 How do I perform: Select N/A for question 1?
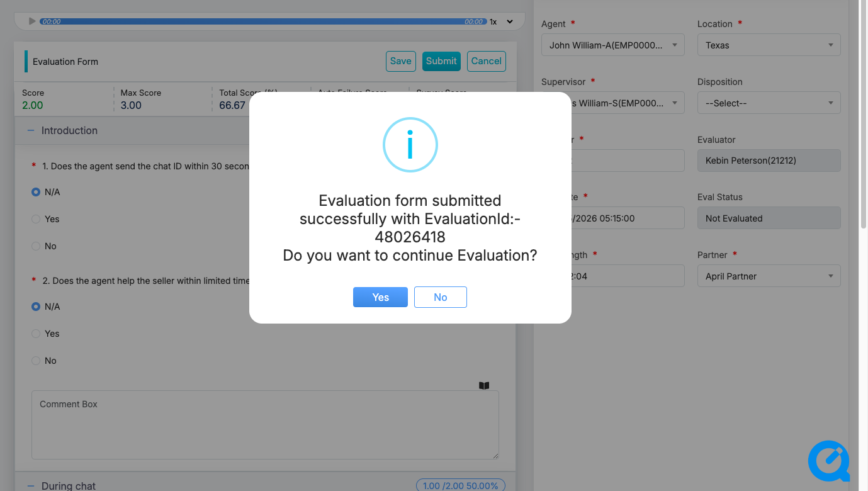point(36,192)
